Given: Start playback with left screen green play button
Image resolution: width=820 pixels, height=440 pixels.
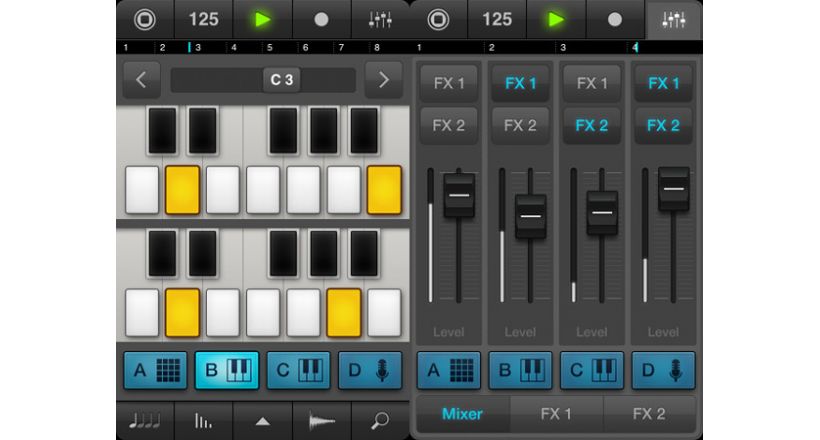Looking at the screenshot, I should click(263, 20).
